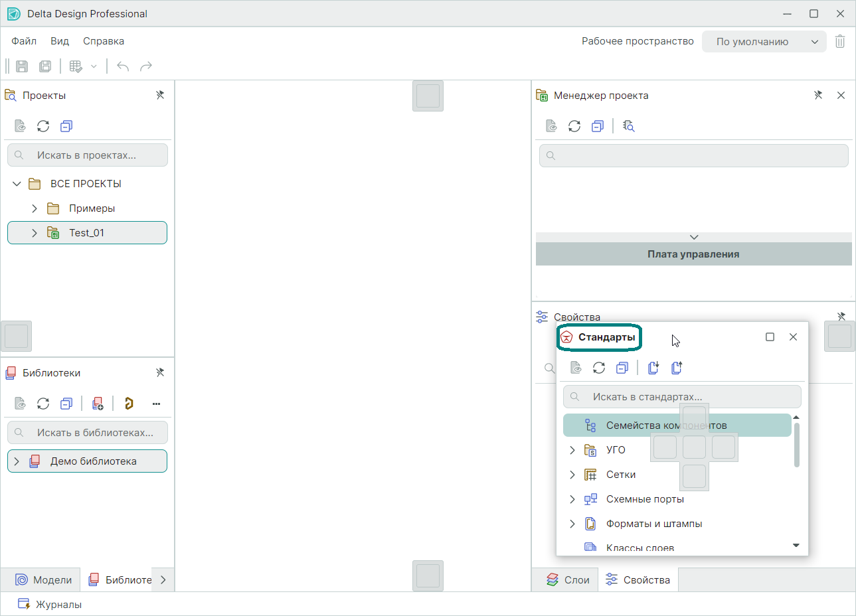
Task: Click the Undo arrow in toolbar
Action: (123, 66)
